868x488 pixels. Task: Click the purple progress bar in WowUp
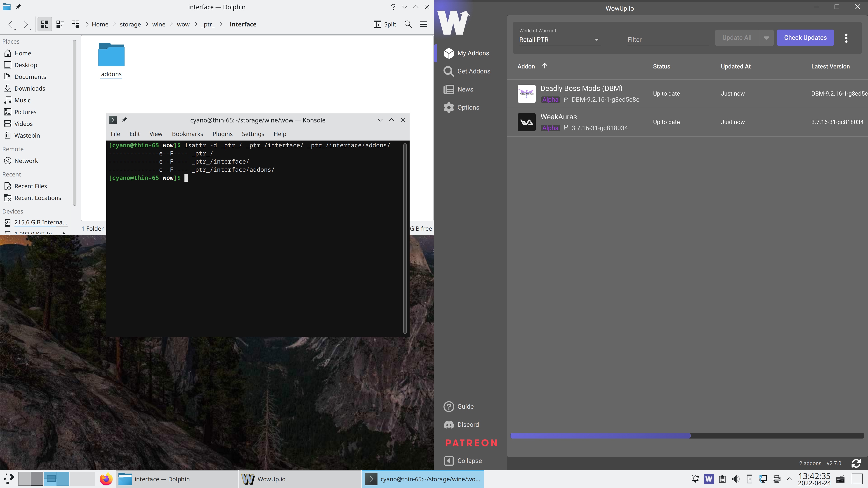pyautogui.click(x=600, y=435)
